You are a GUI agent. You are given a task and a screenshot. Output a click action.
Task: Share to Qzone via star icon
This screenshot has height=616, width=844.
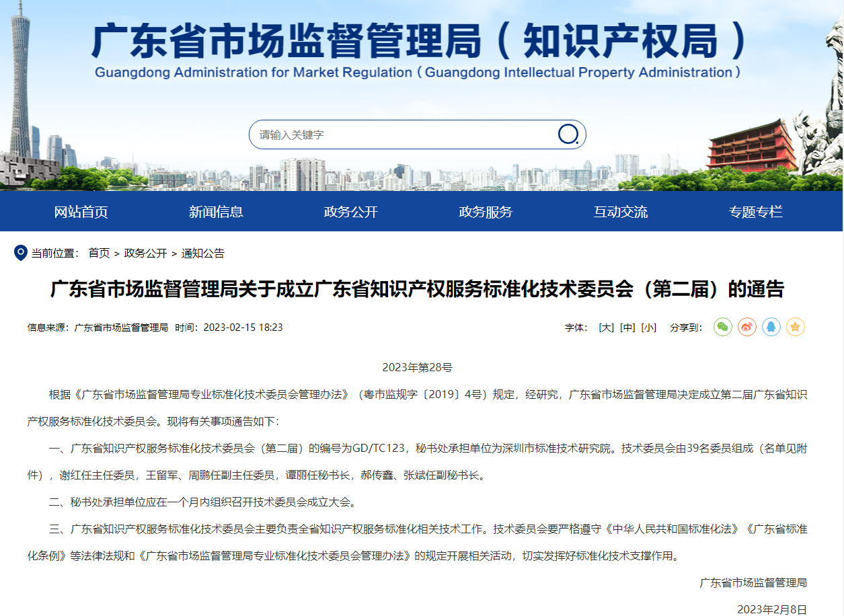tap(796, 327)
